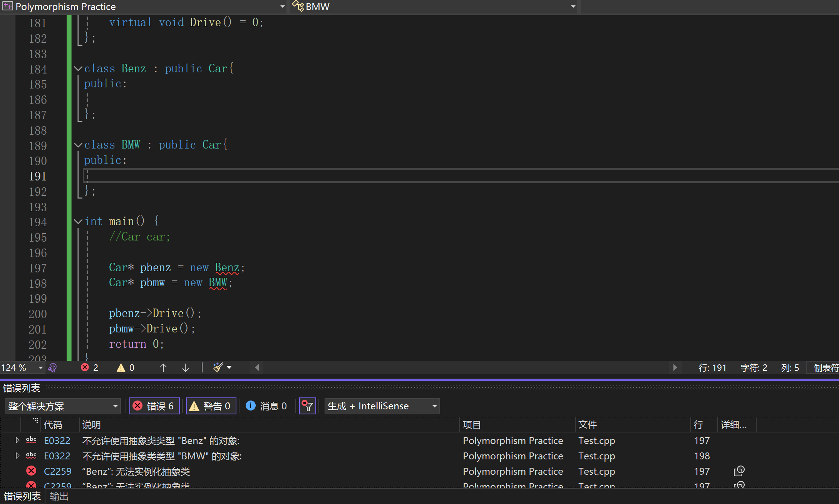839x504 pixels.
Task: Go to previous issue up arrow
Action: pyautogui.click(x=163, y=367)
